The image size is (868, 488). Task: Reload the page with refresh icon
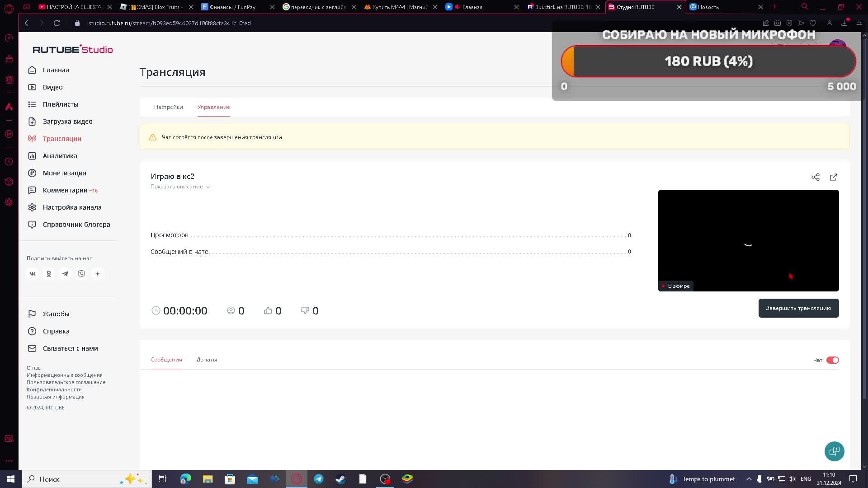pyautogui.click(x=57, y=23)
